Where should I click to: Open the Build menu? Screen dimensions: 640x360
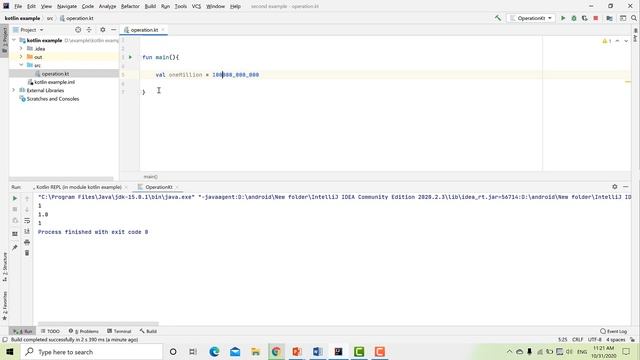click(150, 6)
